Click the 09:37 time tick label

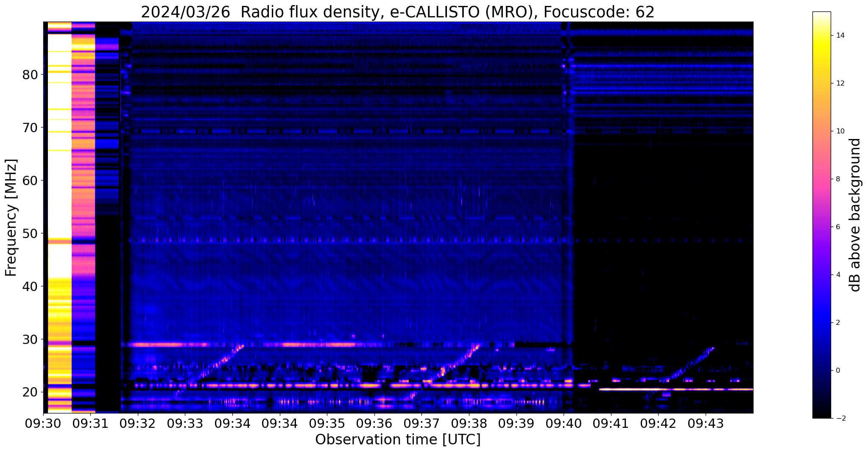(421, 424)
